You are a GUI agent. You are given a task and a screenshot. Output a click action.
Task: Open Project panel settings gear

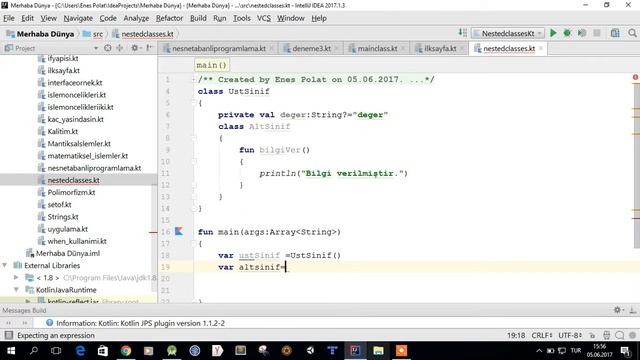pyautogui.click(x=134, y=48)
